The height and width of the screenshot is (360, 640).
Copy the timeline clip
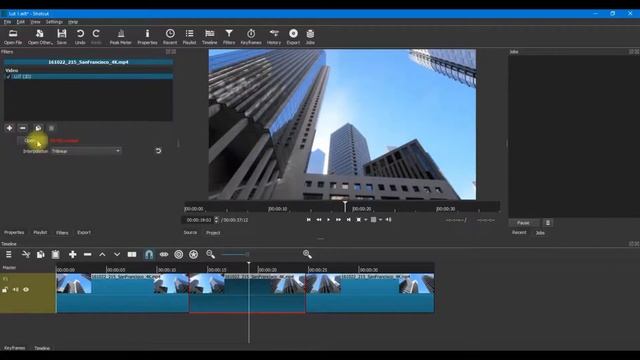click(x=40, y=254)
